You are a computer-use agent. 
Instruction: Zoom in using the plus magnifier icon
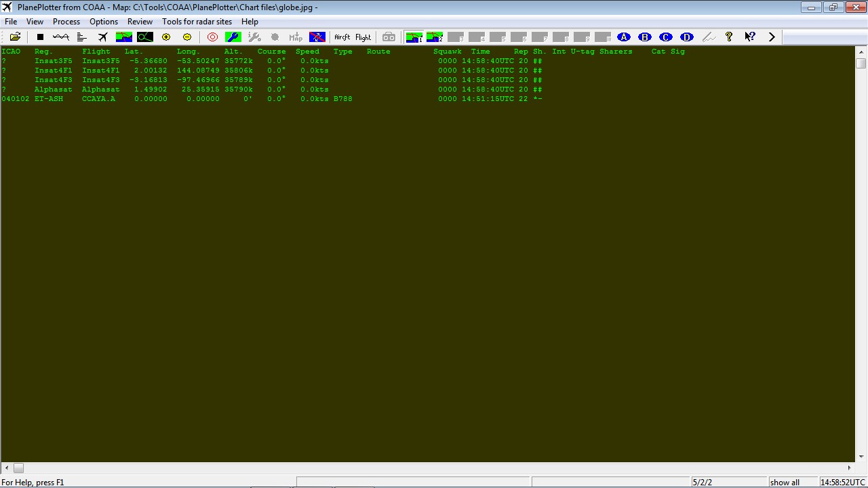165,37
